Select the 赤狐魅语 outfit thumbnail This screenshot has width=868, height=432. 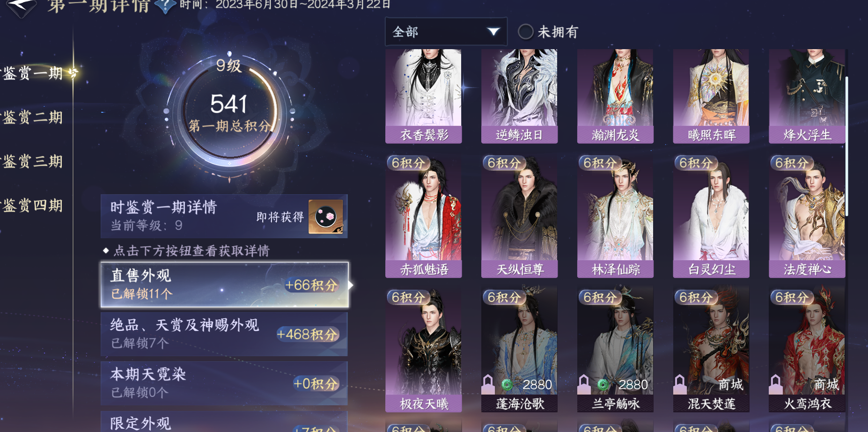coord(423,217)
